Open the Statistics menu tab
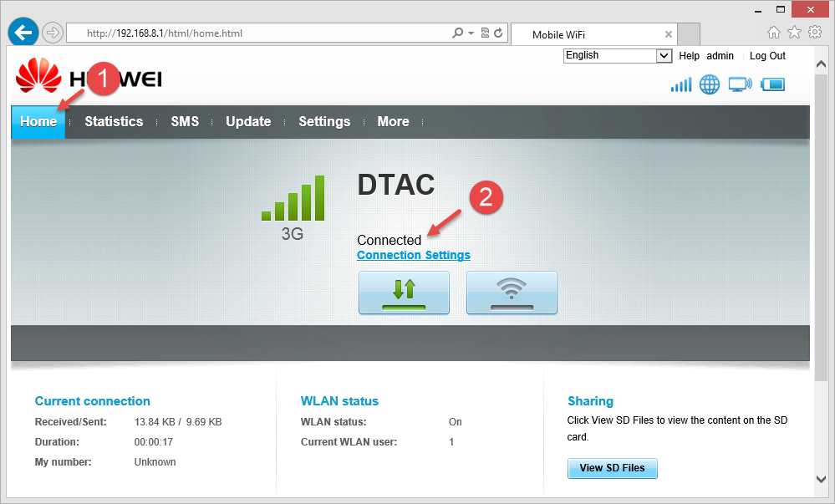Image resolution: width=835 pixels, height=504 pixels. [x=114, y=121]
